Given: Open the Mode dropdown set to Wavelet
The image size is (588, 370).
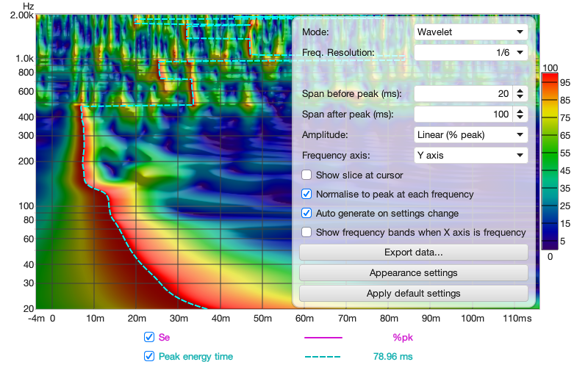Looking at the screenshot, I should [470, 32].
